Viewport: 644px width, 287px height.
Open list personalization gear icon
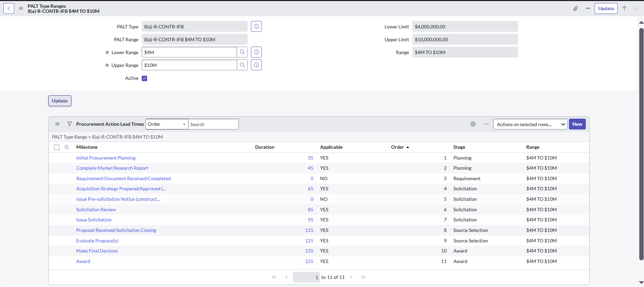click(473, 124)
